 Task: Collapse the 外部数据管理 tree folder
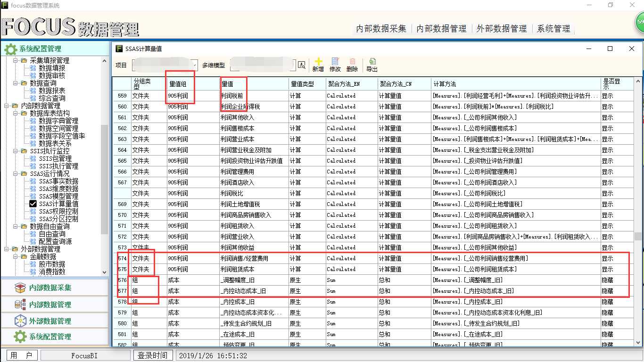click(6, 249)
